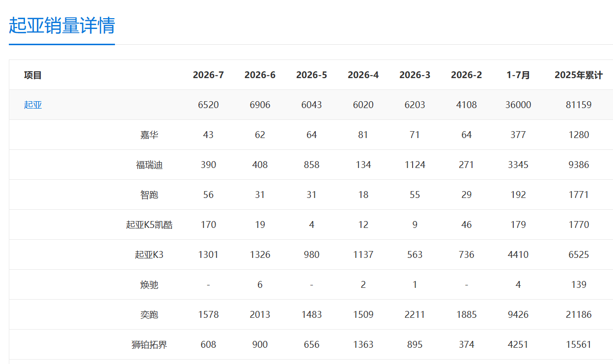The width and height of the screenshot is (613, 364).
Task: Click the 奕跑 model row label
Action: pyautogui.click(x=149, y=314)
